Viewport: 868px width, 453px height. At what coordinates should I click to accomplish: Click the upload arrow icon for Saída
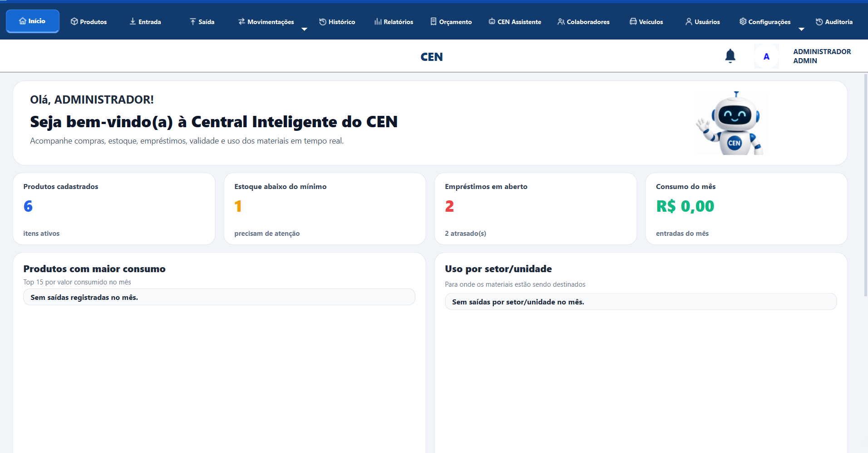click(193, 21)
